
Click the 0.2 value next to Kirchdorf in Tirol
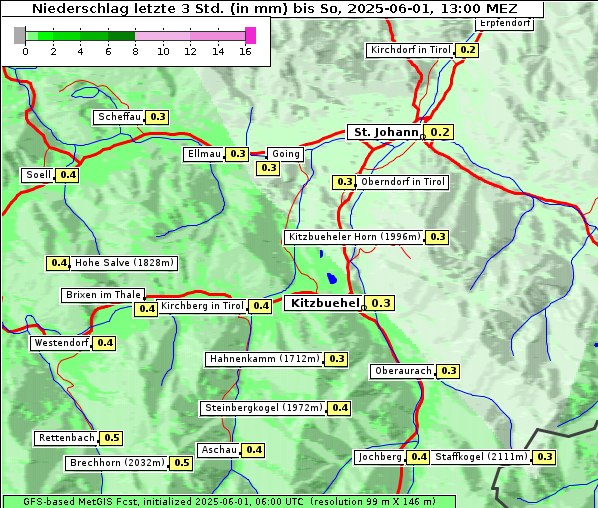(x=467, y=50)
